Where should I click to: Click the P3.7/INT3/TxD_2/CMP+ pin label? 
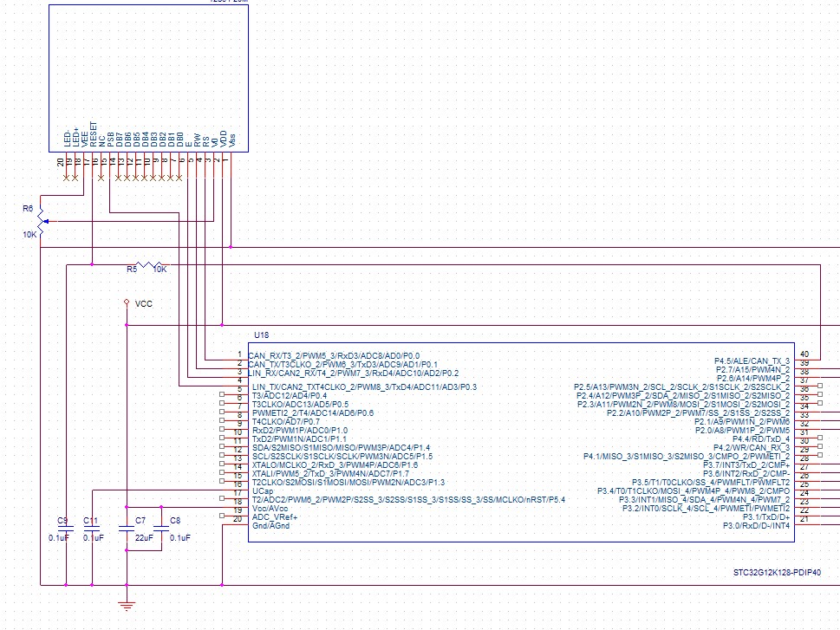point(746,465)
